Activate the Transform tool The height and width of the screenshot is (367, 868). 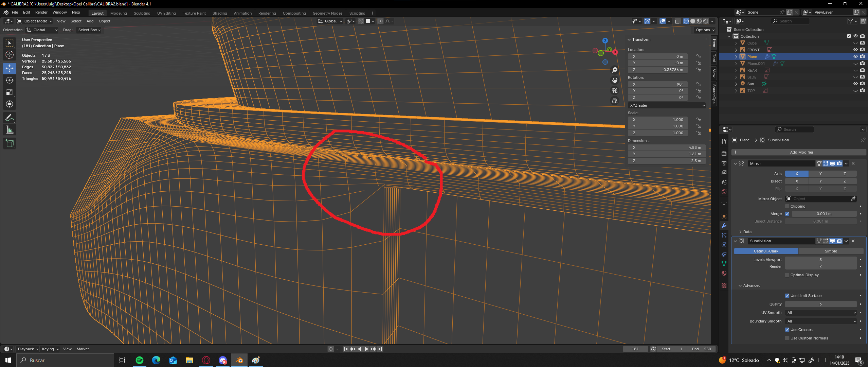tap(10, 104)
